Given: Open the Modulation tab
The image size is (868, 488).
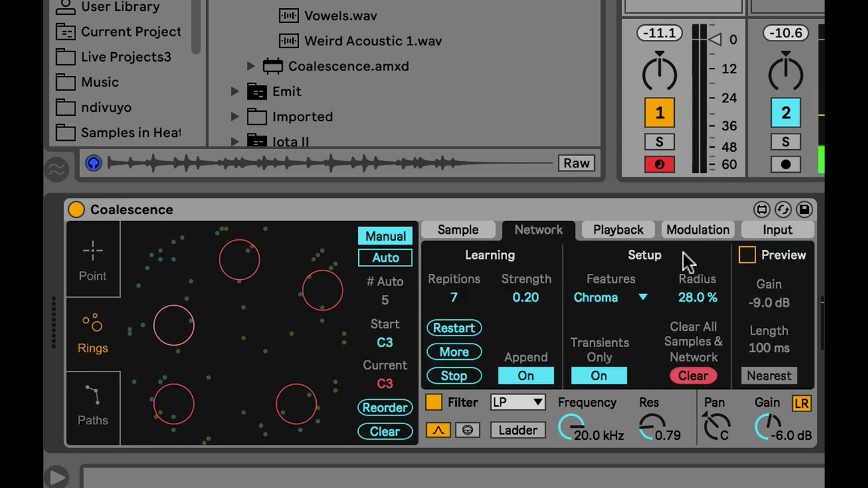Looking at the screenshot, I should pyautogui.click(x=698, y=230).
